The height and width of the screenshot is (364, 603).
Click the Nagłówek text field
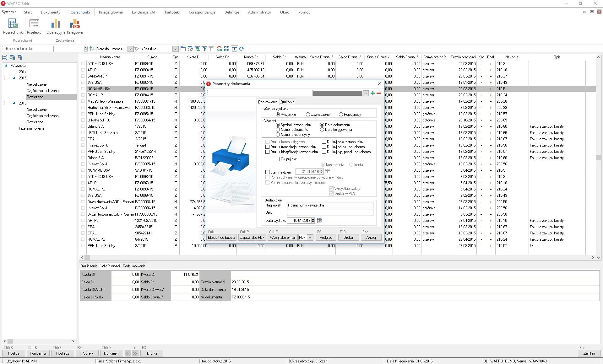(330, 205)
